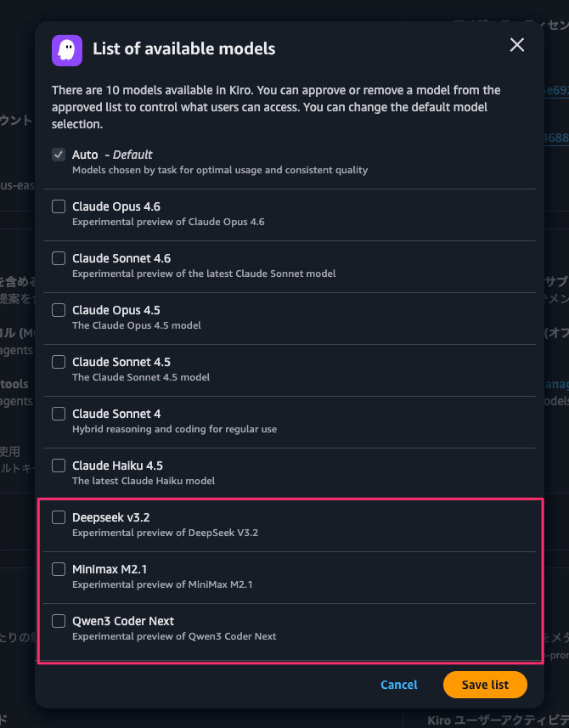Check the Minimax M2.1 checkbox

coord(59,569)
